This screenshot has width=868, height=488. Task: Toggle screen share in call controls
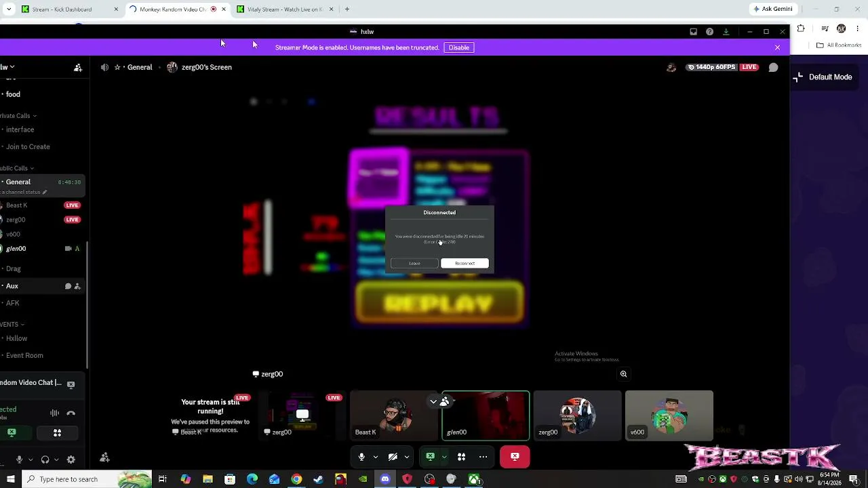pos(430,457)
